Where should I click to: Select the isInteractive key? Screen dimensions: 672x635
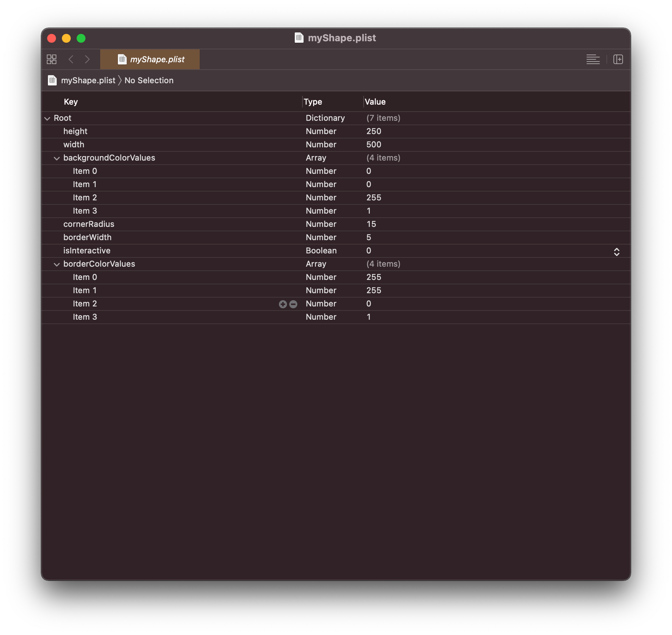click(x=87, y=250)
